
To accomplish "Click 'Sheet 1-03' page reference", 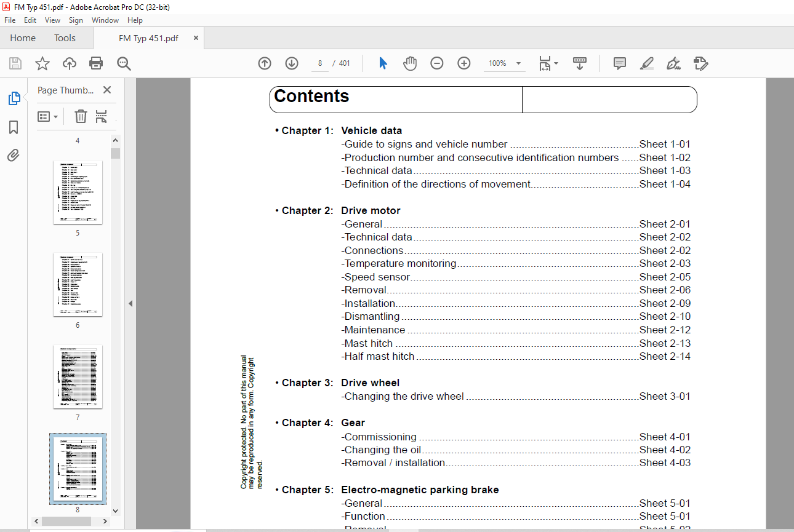I will [665, 171].
